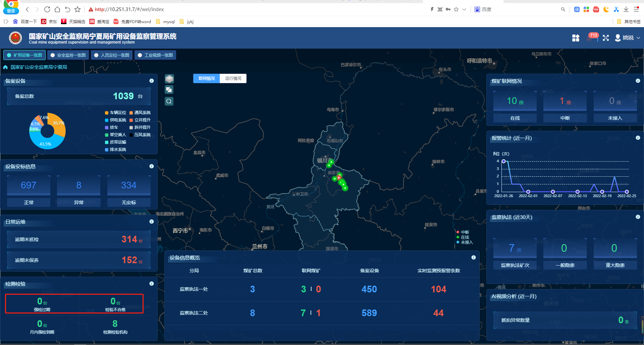
Task: Click the scissors screenshot extension icon
Action: tap(616, 9)
